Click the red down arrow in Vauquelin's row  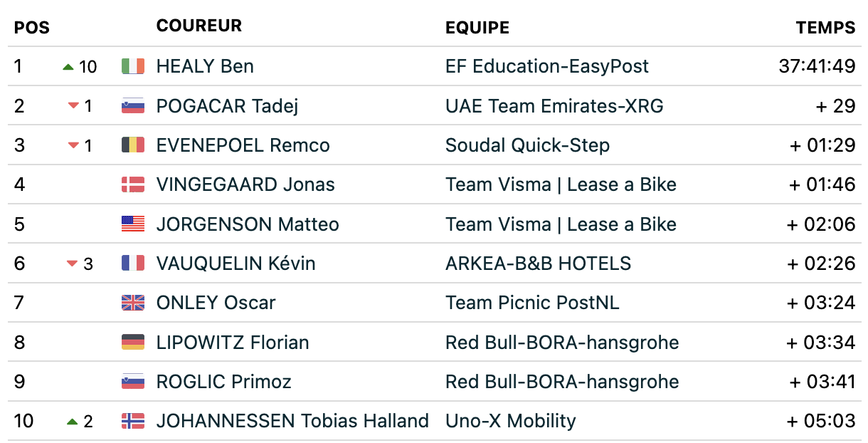pos(72,264)
